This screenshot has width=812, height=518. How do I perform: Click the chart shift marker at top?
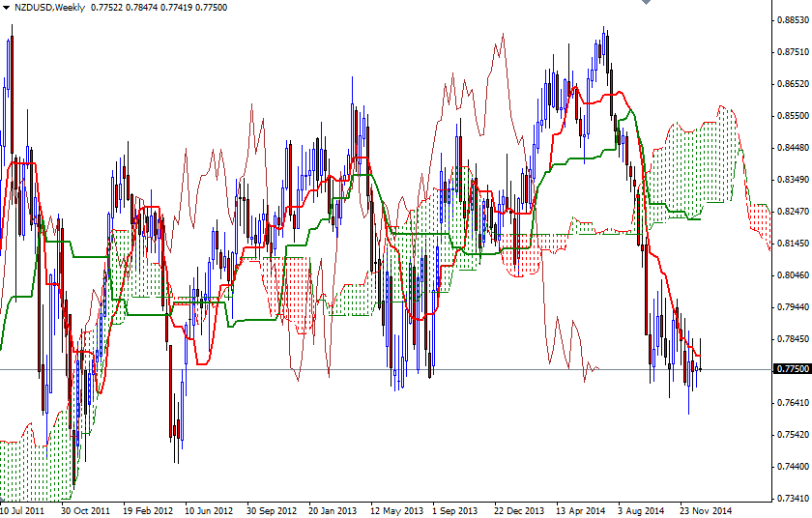646,2
